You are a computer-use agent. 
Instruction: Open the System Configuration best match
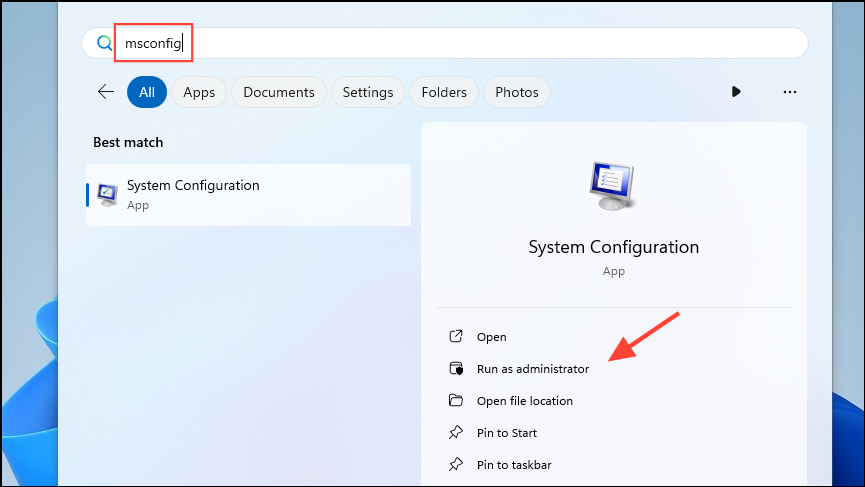248,195
